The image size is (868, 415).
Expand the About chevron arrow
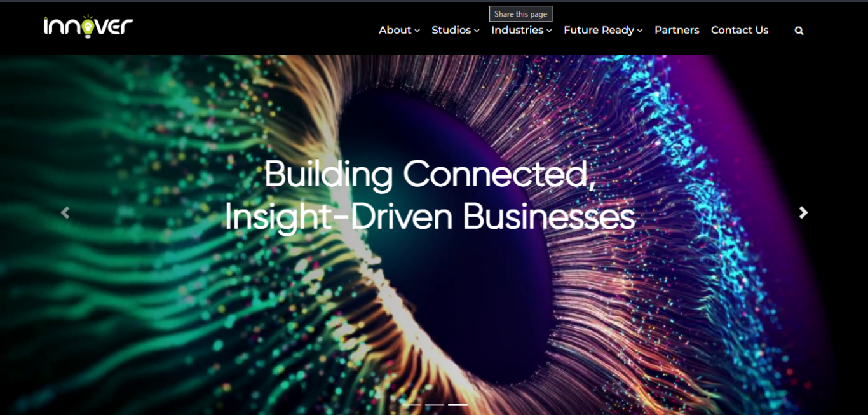(417, 31)
